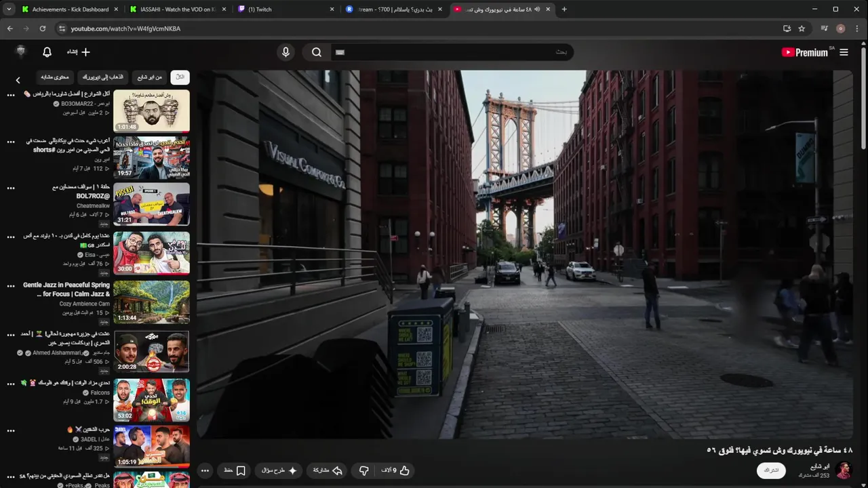Image resolution: width=868 pixels, height=488 pixels.
Task: Open the hamburger guide menu
Action: tap(844, 52)
